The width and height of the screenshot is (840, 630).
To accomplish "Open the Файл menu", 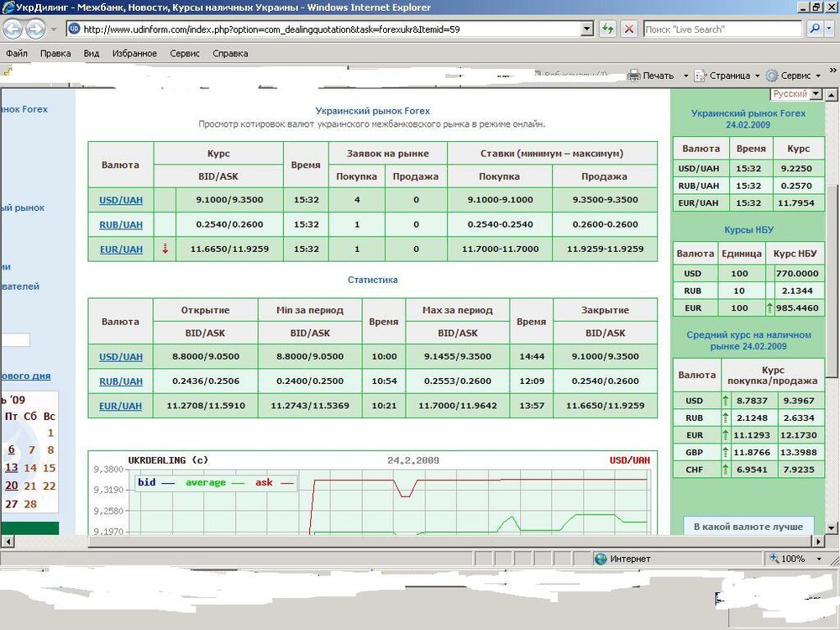I will click(17, 53).
